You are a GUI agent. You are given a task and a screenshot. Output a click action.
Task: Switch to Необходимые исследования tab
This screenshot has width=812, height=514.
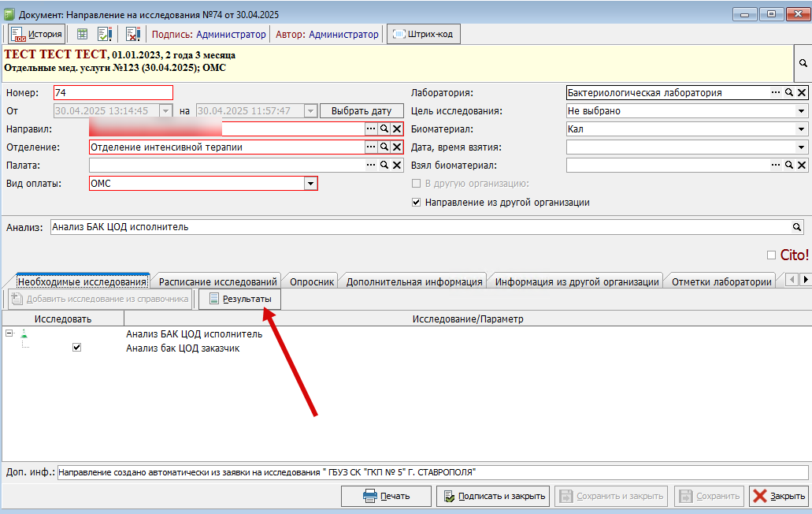pyautogui.click(x=83, y=281)
